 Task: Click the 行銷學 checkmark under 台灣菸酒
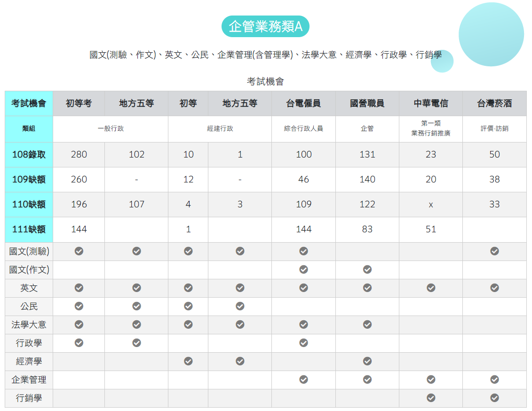pos(495,398)
